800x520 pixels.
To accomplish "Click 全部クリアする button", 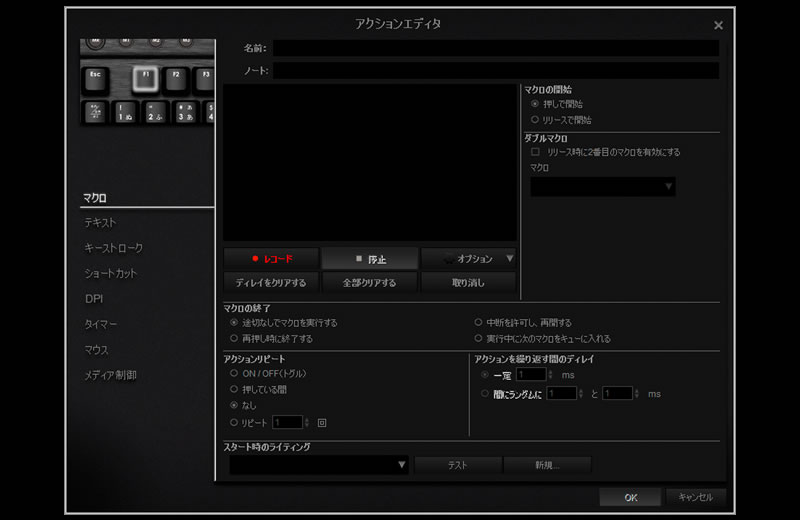I will 369,282.
